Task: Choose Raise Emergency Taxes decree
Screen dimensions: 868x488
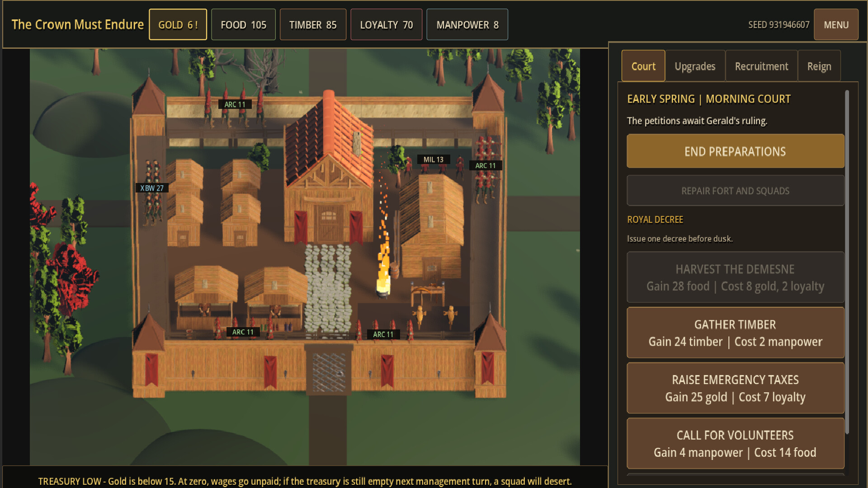Action: point(735,388)
